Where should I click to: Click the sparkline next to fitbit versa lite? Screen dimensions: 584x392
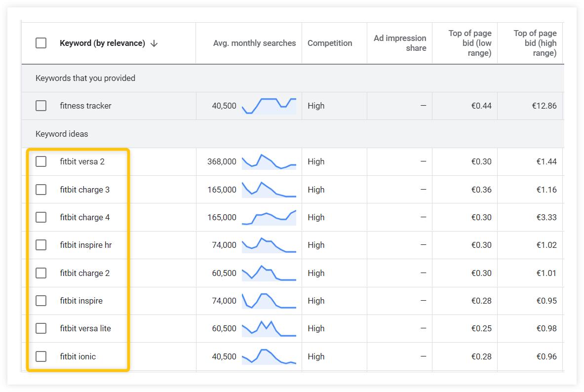(x=269, y=328)
